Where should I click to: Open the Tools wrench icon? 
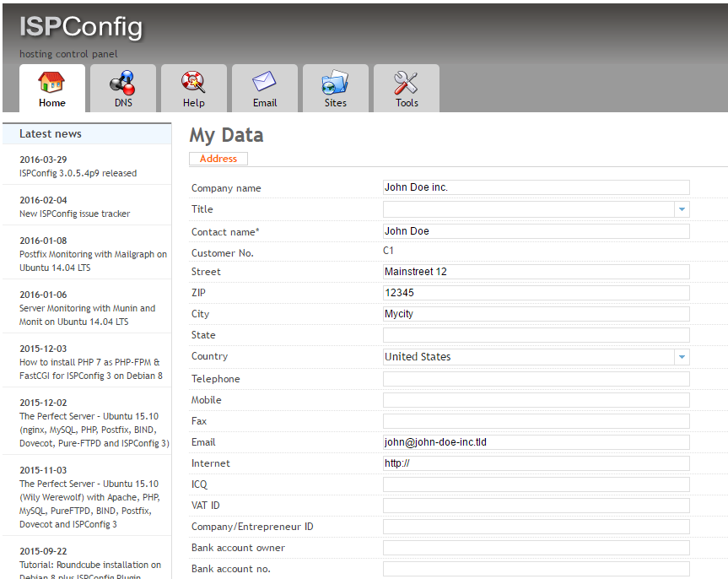tap(407, 82)
